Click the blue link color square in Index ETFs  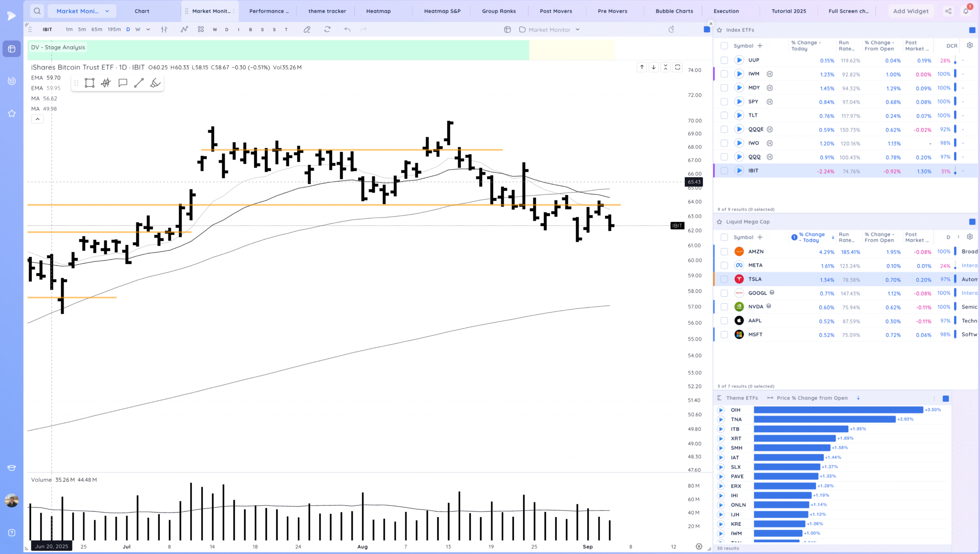click(x=972, y=30)
